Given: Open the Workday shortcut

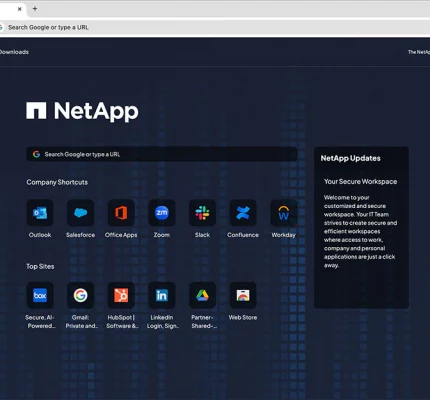Looking at the screenshot, I should tap(284, 213).
